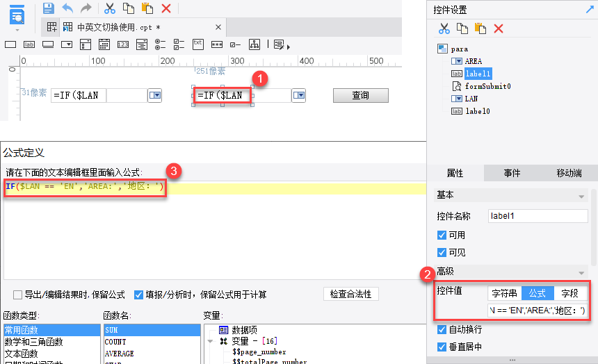Select the password field widget tool

click(x=217, y=44)
